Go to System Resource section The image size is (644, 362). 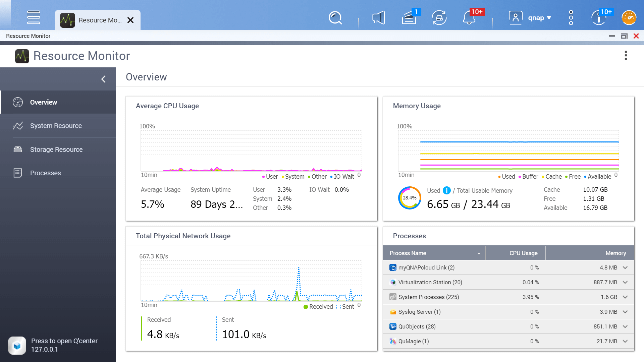point(56,126)
